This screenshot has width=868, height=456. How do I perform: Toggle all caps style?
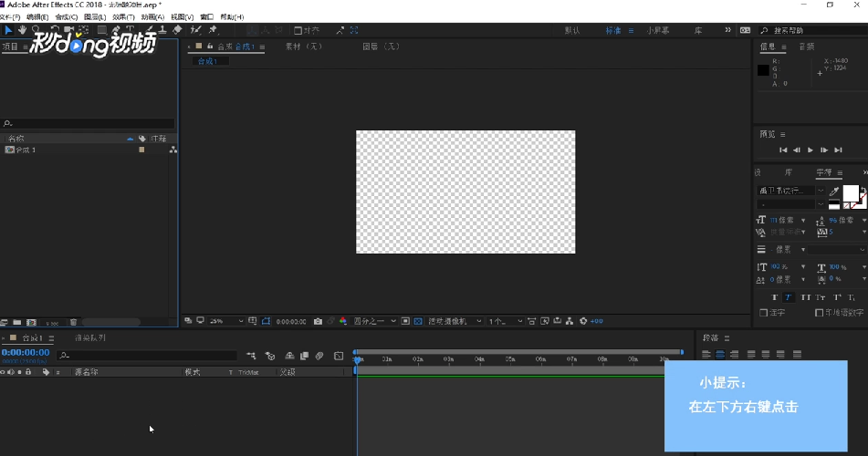805,297
